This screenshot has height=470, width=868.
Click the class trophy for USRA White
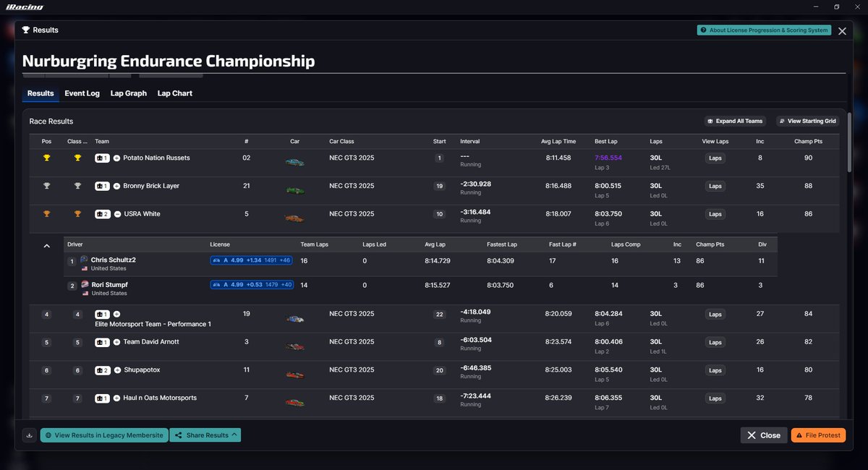point(77,214)
